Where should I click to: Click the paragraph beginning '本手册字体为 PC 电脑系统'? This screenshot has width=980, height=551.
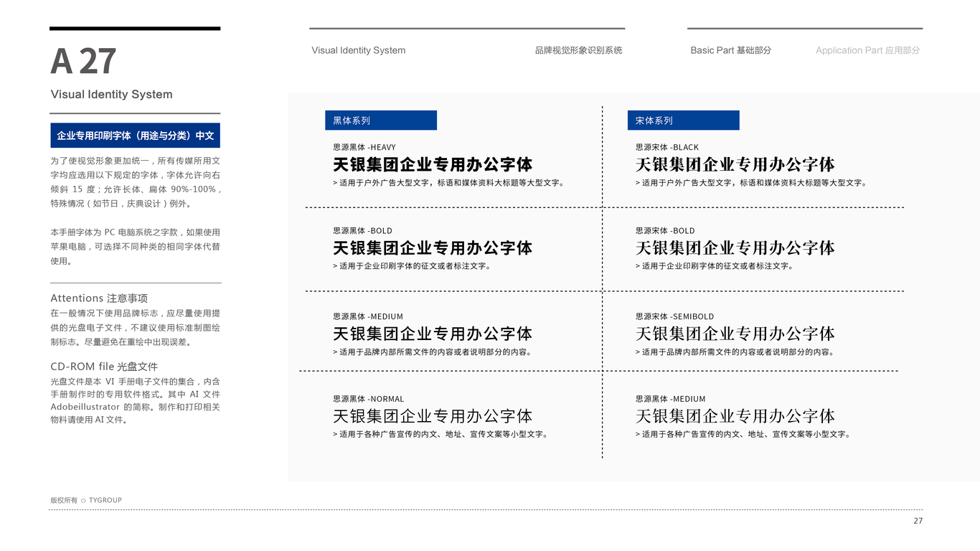pos(136,247)
